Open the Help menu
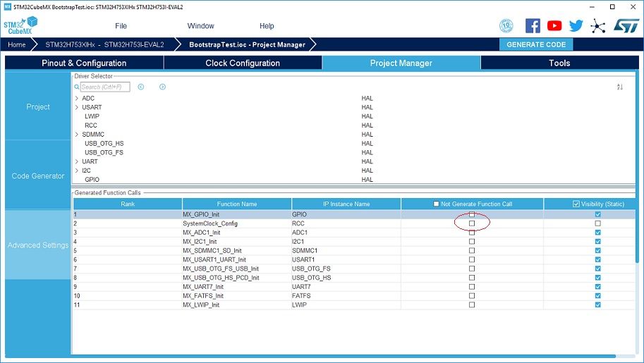This screenshot has width=644, height=363. click(267, 26)
